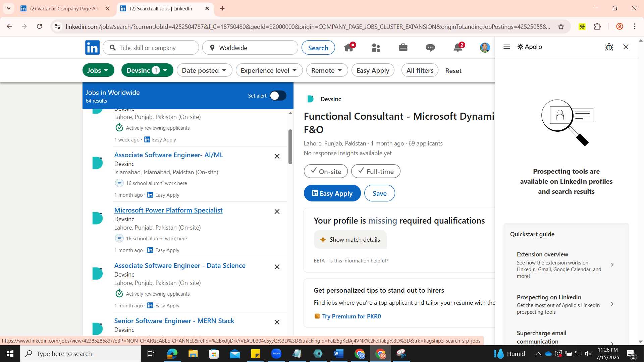This screenshot has width=644, height=362.
Task: Save the Functional Consultant job
Action: pos(379,193)
